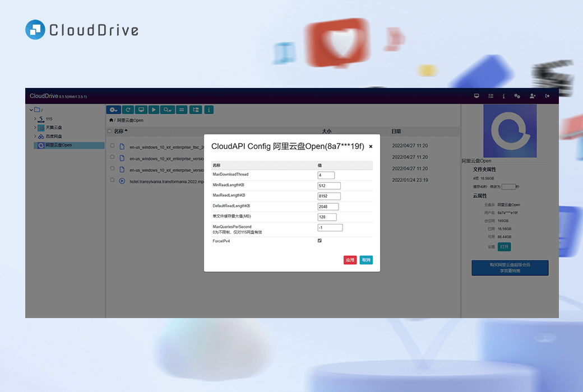This screenshot has width=583, height=392.
Task: Click the refresh toolbar button
Action: click(x=128, y=110)
